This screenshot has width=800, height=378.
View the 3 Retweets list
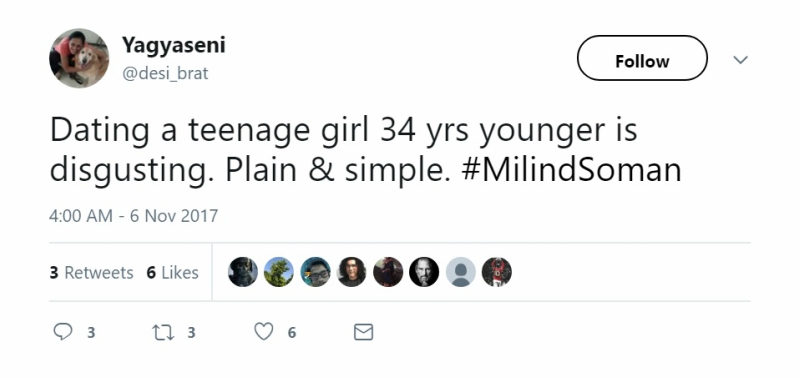click(x=91, y=273)
